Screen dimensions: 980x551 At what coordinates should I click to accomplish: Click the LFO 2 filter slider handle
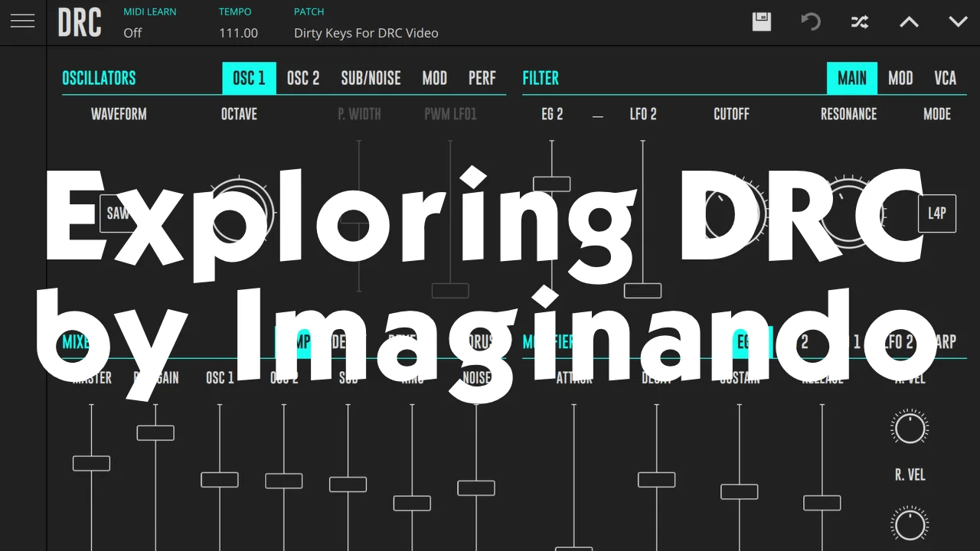[643, 291]
